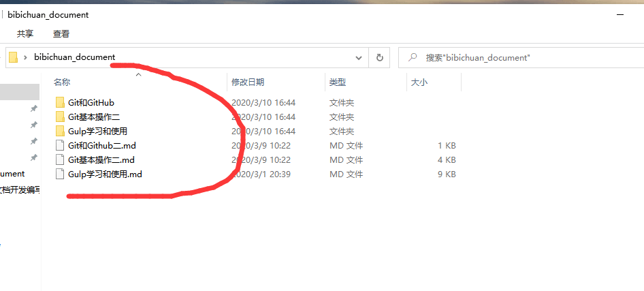
Task: Sort files by 修改日期 column header
Action: (x=247, y=82)
